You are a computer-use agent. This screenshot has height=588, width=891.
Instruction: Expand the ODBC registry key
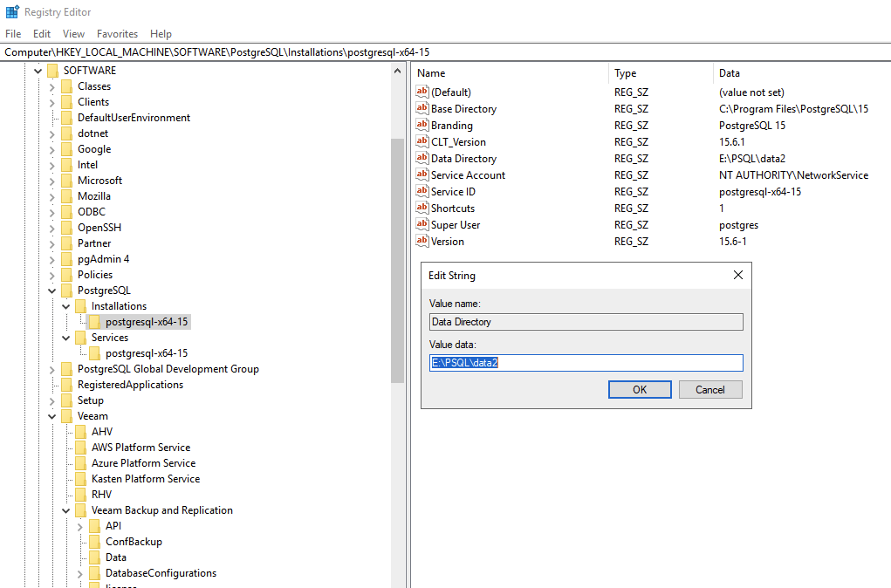(51, 211)
